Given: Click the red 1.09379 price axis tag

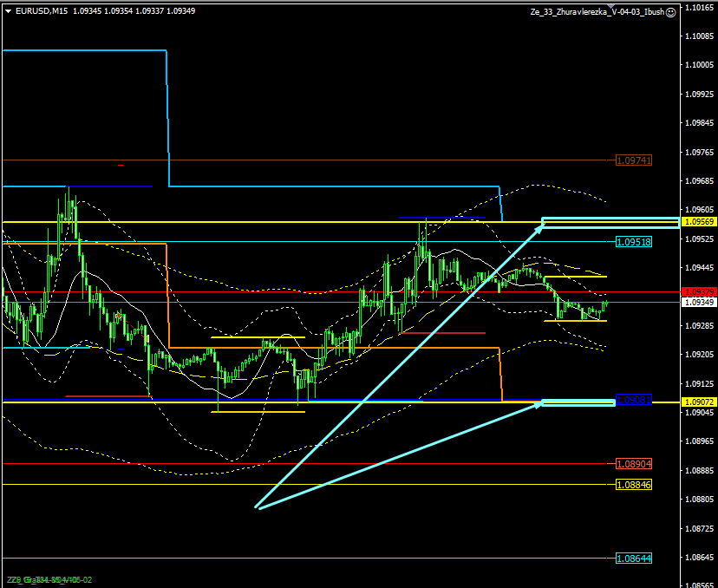Looking at the screenshot, I should coord(699,292).
